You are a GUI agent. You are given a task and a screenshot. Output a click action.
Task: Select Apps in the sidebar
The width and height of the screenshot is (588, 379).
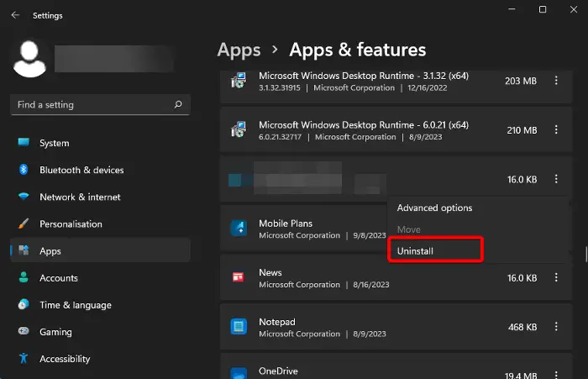(x=100, y=250)
